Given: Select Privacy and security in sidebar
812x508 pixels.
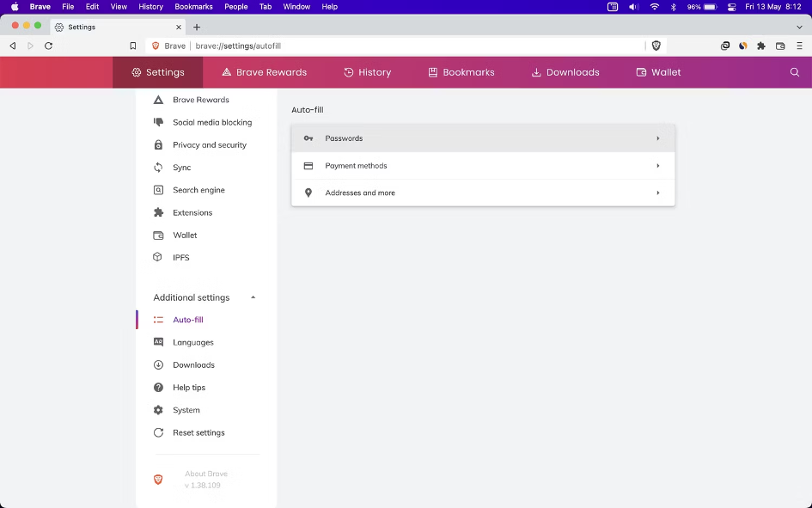Looking at the screenshot, I should pyautogui.click(x=209, y=144).
